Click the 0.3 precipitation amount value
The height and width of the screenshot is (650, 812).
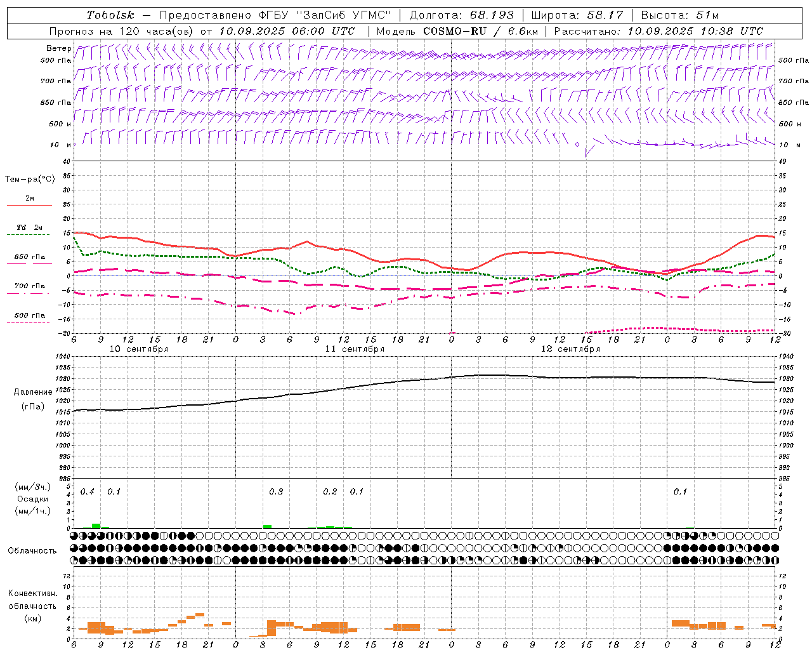click(x=276, y=492)
